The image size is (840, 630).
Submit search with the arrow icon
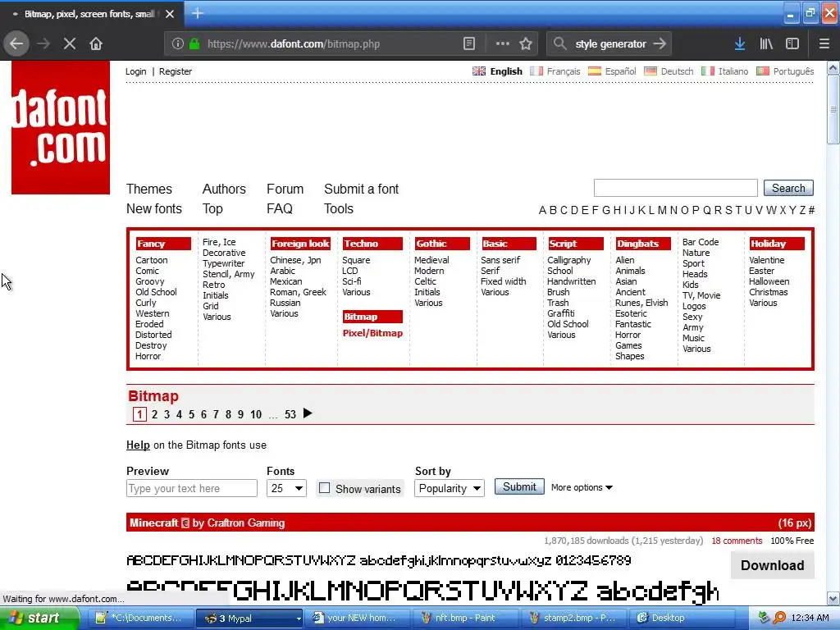660,44
